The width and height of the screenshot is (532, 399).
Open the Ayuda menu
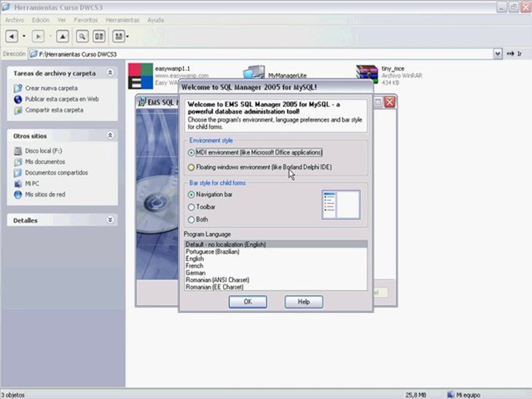(155, 20)
